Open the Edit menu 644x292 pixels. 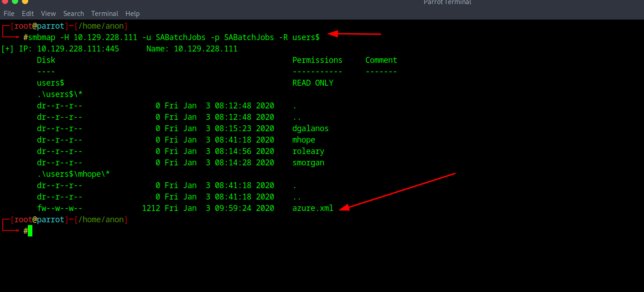[28, 14]
